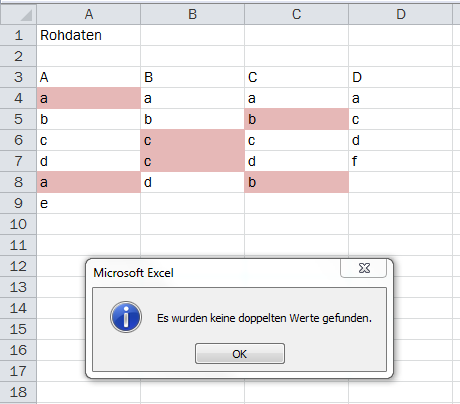The height and width of the screenshot is (404, 460).
Task: Select row 3 header
Action: pyautogui.click(x=18, y=77)
